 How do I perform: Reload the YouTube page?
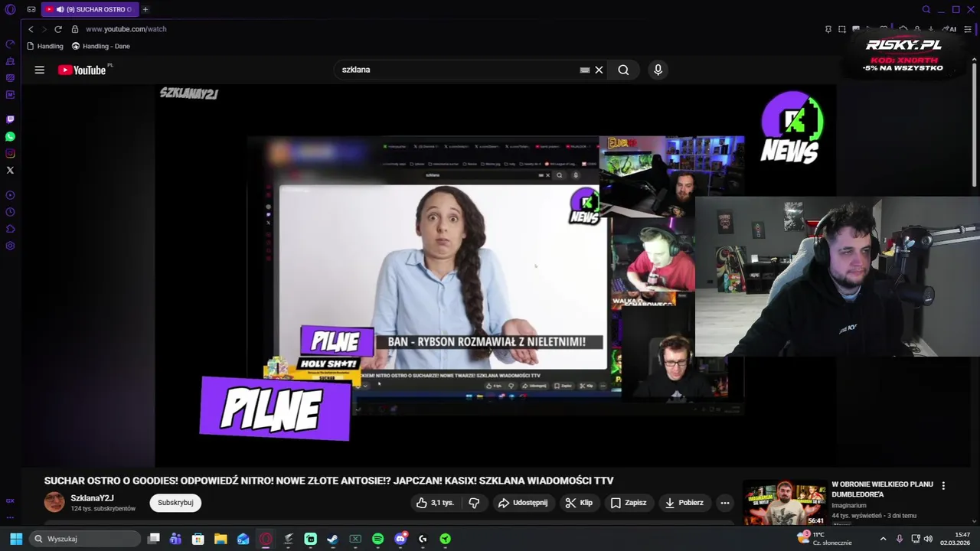point(57,29)
